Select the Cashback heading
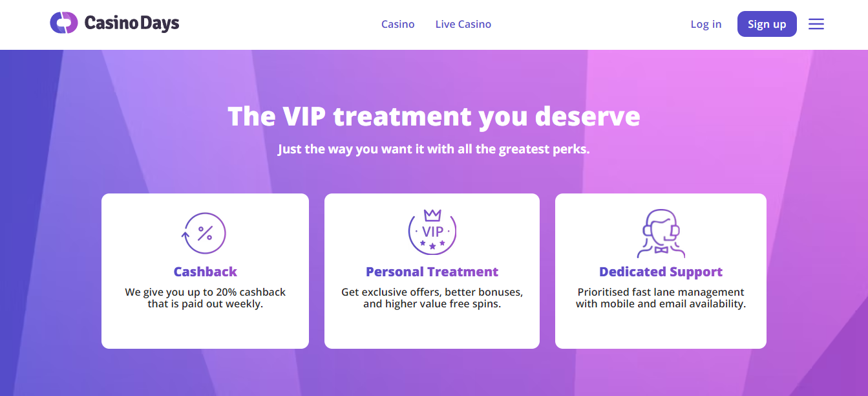 [x=206, y=272]
